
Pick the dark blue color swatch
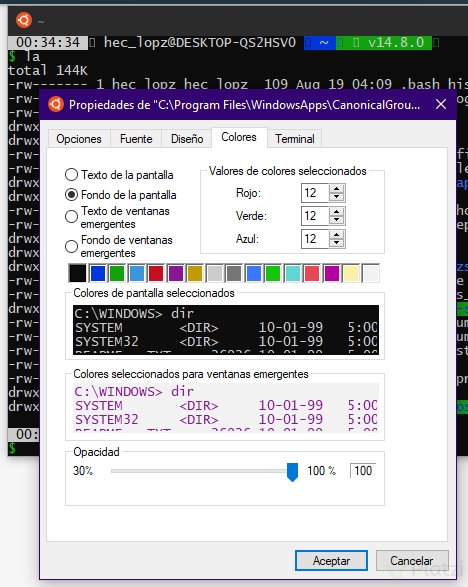[x=98, y=273]
